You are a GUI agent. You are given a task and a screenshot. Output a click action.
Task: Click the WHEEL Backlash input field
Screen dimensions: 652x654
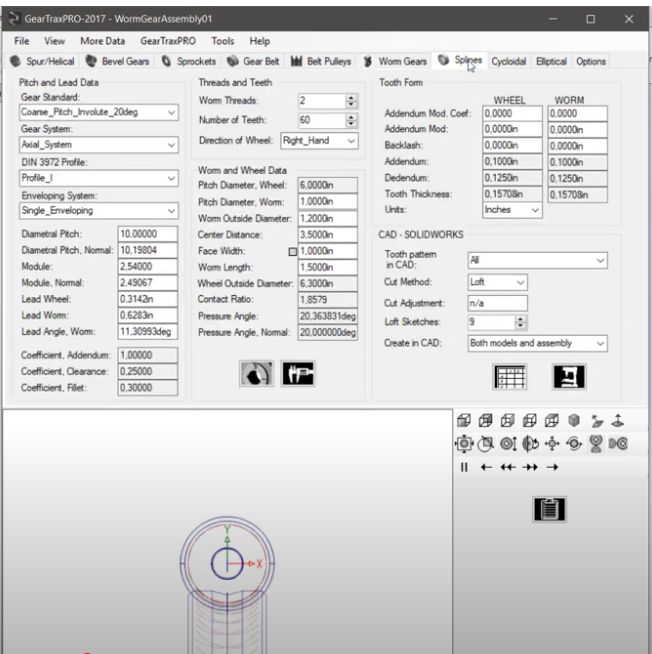[x=512, y=146]
